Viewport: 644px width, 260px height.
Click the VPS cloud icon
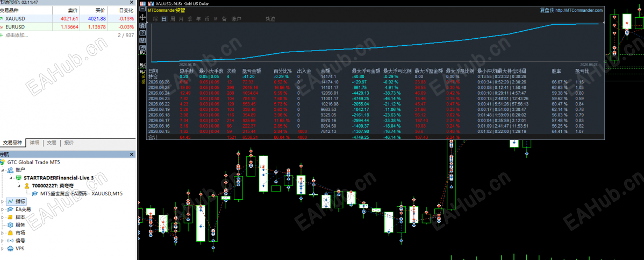10,249
